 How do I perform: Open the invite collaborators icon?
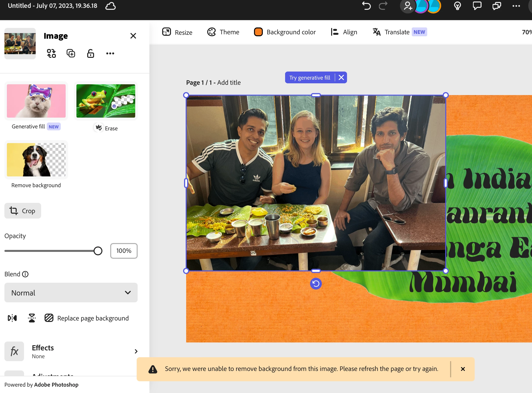408,6
